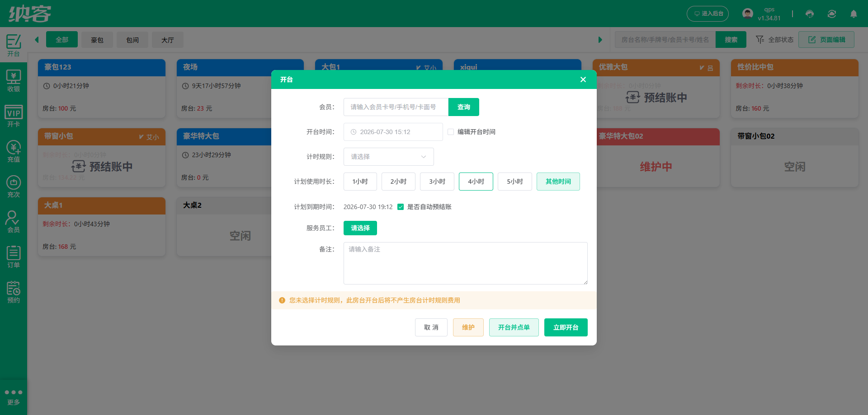Click the notification bell icon
This screenshot has width=868, height=415.
coord(854,14)
